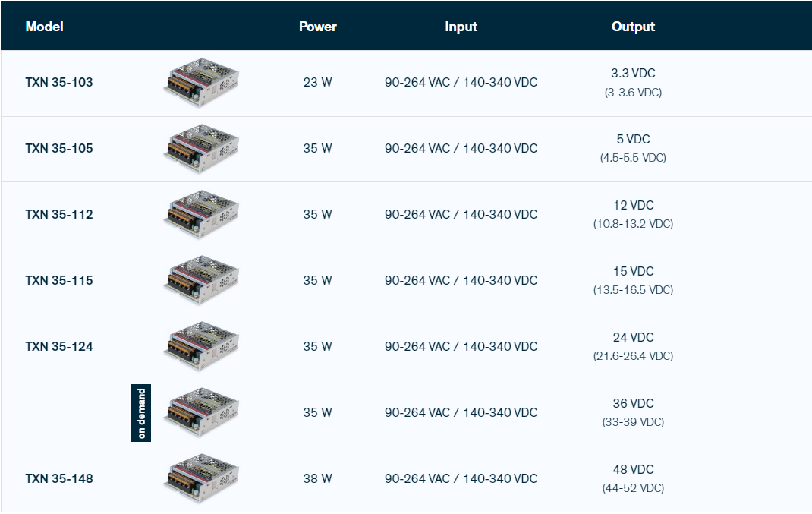This screenshot has width=812, height=514.
Task: Click the Input column header
Action: point(461,27)
